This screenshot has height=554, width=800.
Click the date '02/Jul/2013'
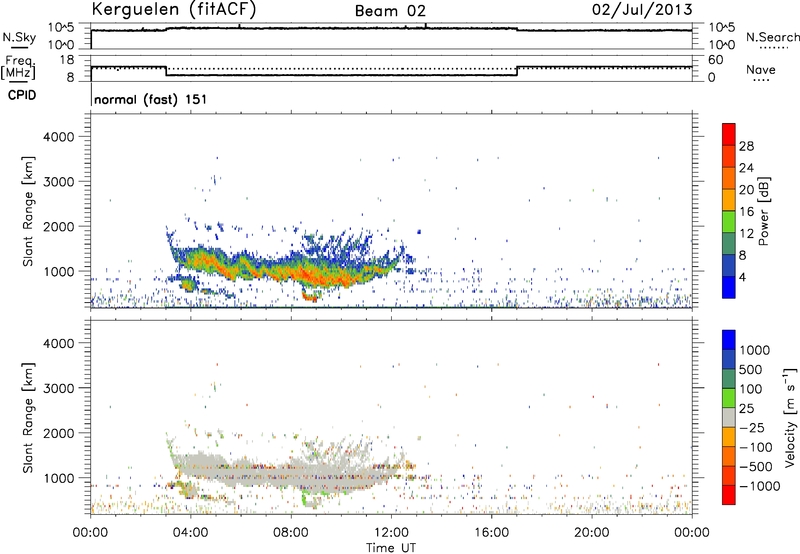click(642, 10)
